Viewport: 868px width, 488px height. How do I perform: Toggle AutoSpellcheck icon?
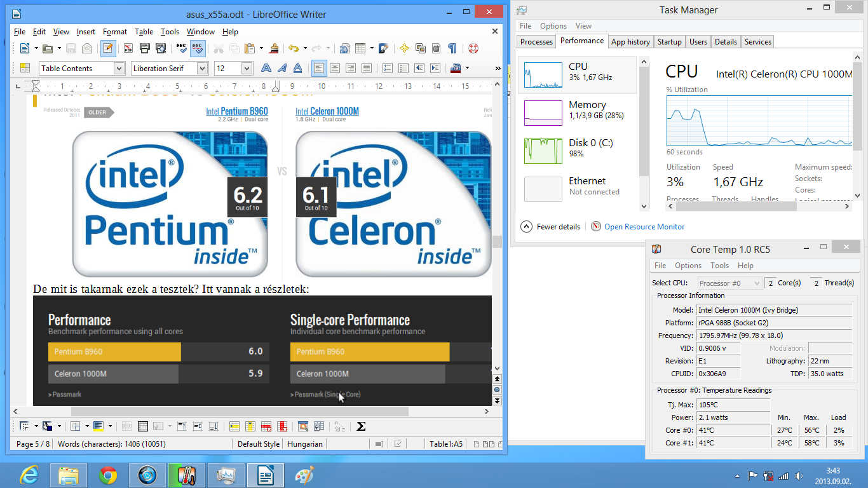198,48
